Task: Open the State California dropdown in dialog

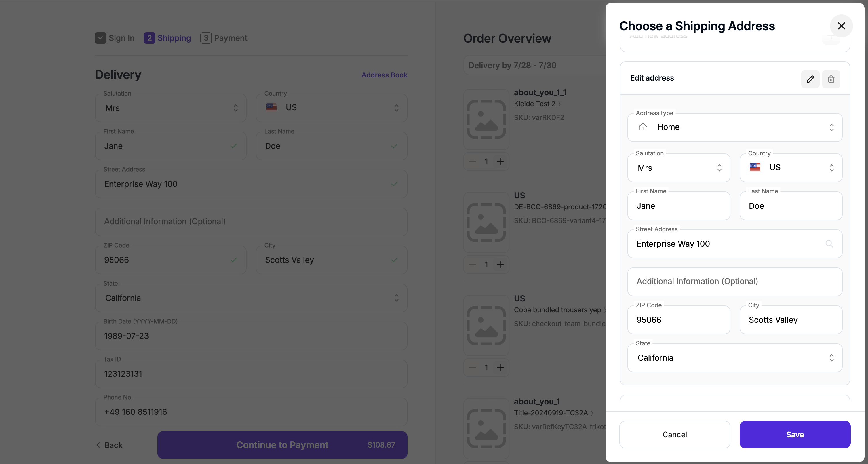Action: click(x=734, y=358)
